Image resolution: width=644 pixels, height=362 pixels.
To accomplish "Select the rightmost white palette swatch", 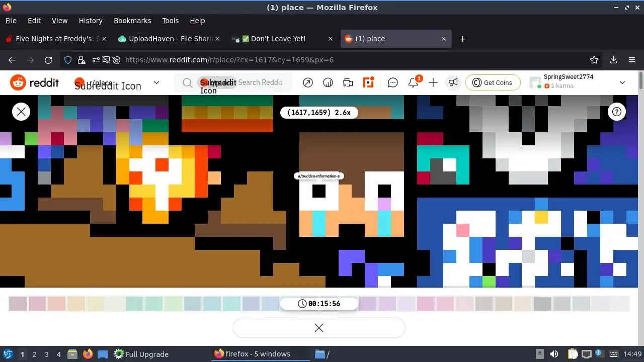I will (x=620, y=304).
